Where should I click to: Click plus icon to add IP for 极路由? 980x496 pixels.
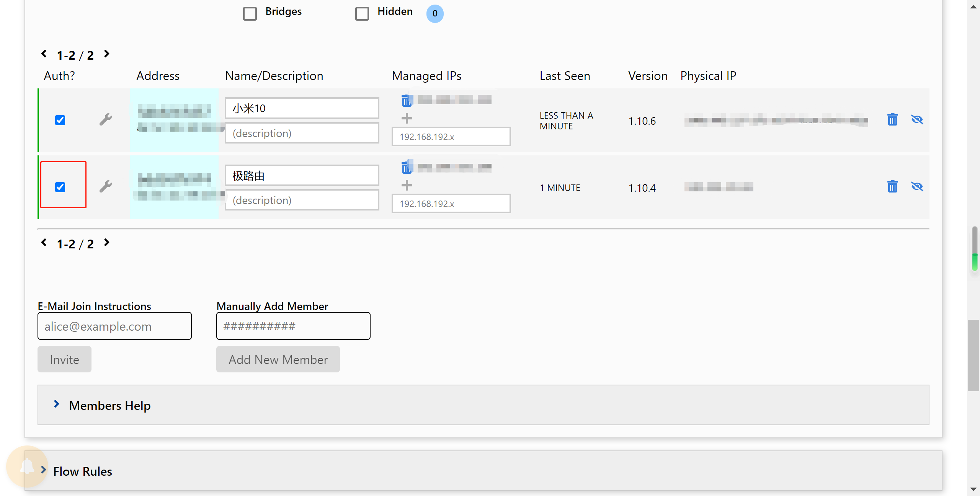[x=407, y=186]
